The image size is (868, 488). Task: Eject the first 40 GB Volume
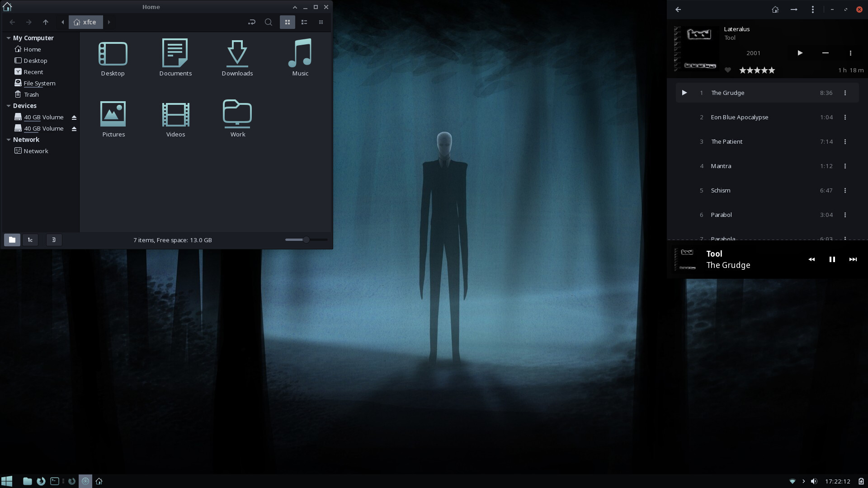[74, 117]
